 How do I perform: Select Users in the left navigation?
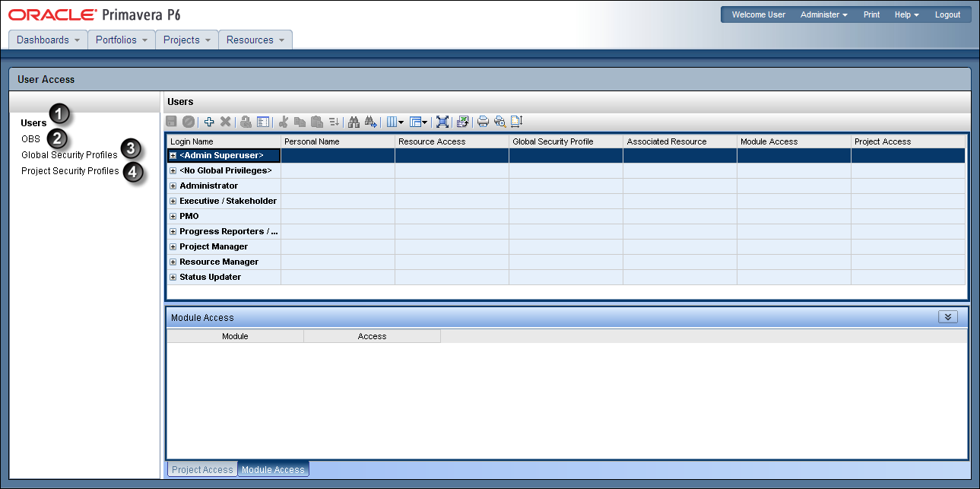(33, 122)
